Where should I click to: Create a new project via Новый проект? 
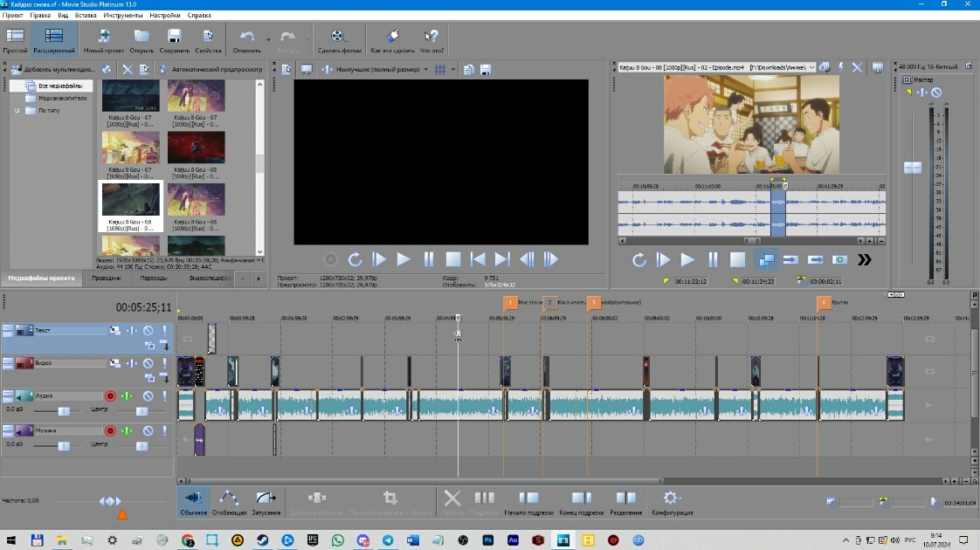(x=104, y=41)
